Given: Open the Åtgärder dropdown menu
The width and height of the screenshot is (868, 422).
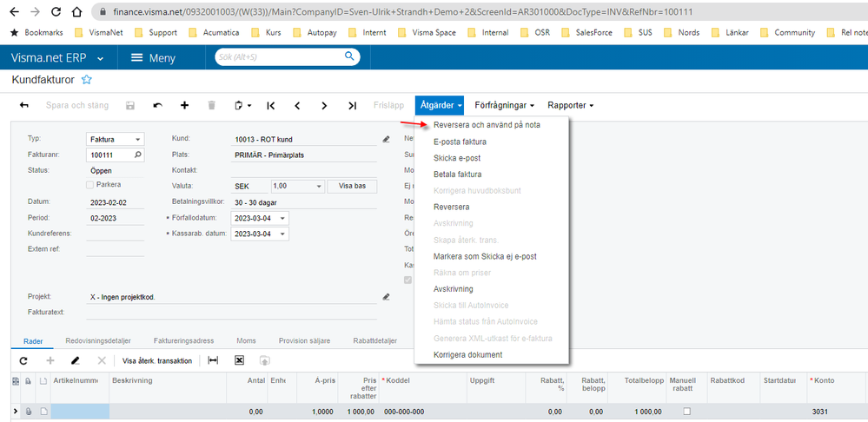Looking at the screenshot, I should 441,105.
